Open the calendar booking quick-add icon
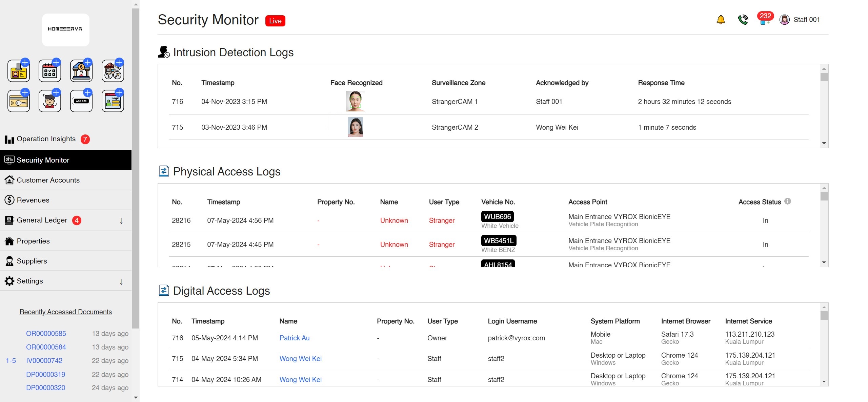The height and width of the screenshot is (402, 868). coord(50,70)
